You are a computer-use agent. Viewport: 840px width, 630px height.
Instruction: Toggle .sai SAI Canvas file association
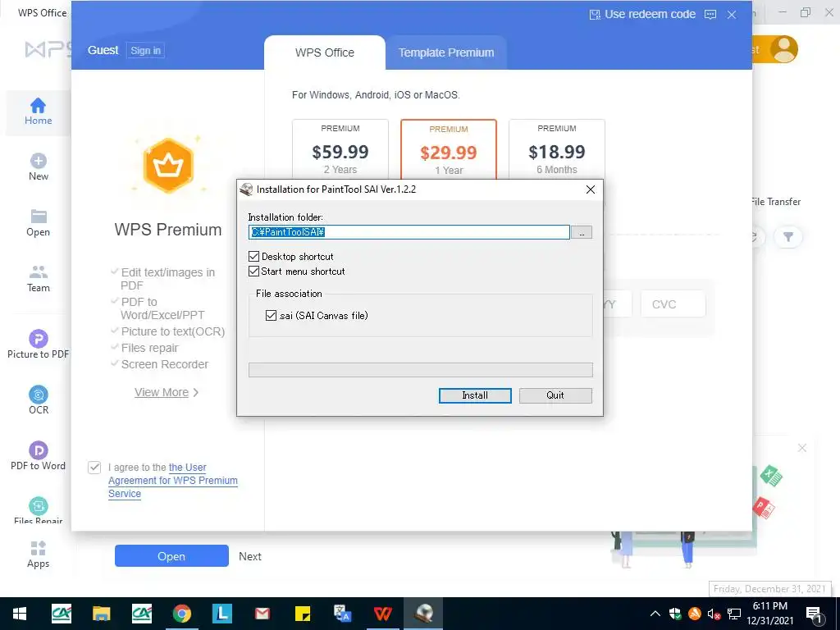(271, 316)
